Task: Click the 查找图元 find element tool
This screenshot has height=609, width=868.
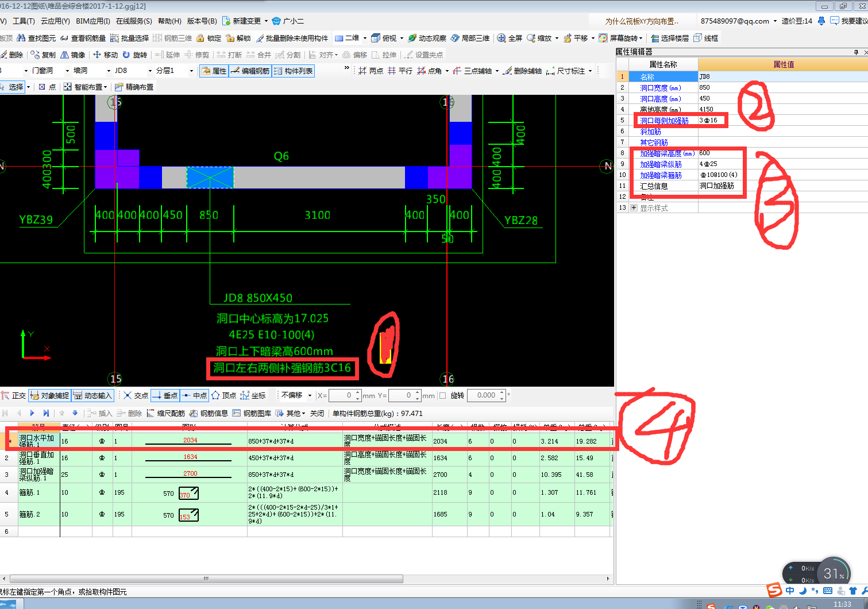Action: click(x=36, y=38)
